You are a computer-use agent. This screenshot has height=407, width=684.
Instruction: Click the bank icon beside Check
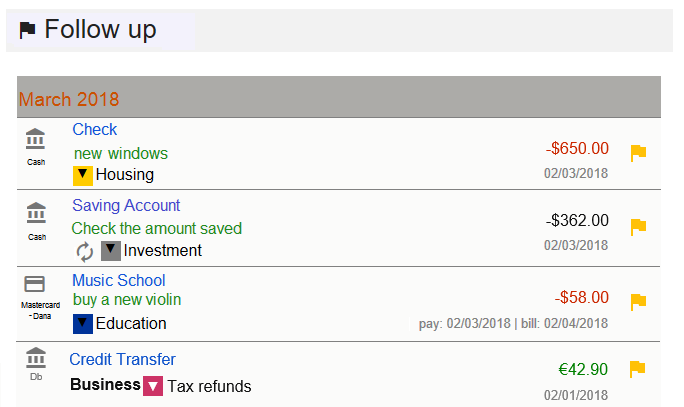[36, 139]
